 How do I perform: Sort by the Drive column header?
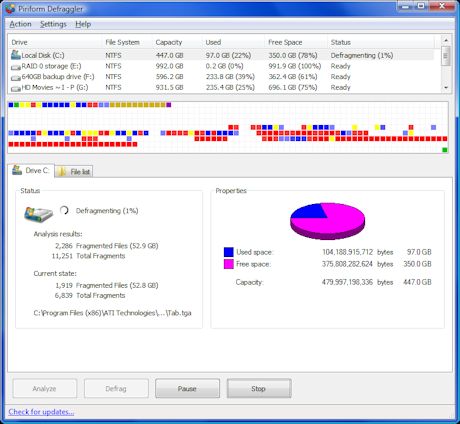click(x=55, y=42)
